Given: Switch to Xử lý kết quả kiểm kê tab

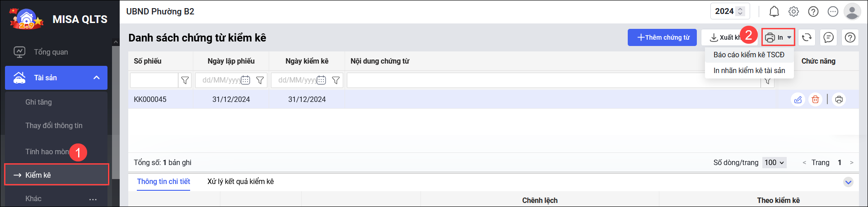Looking at the screenshot, I should click(240, 181).
